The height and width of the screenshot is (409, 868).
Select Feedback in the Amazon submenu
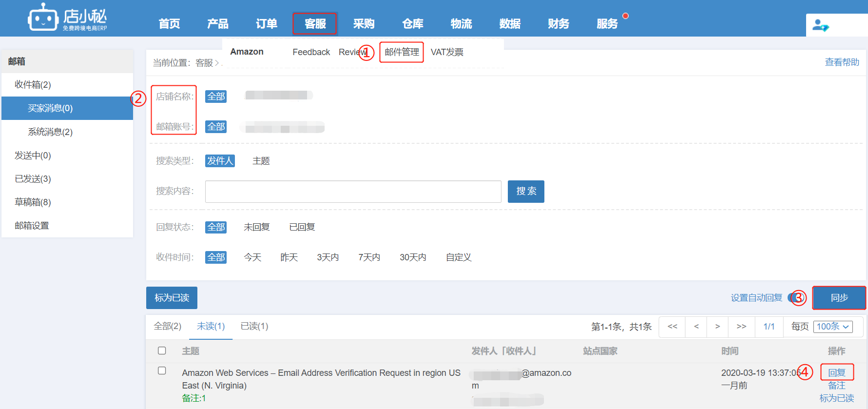[311, 52]
